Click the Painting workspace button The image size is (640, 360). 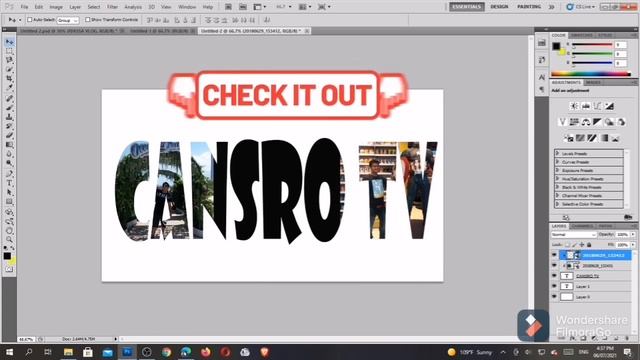(x=529, y=7)
